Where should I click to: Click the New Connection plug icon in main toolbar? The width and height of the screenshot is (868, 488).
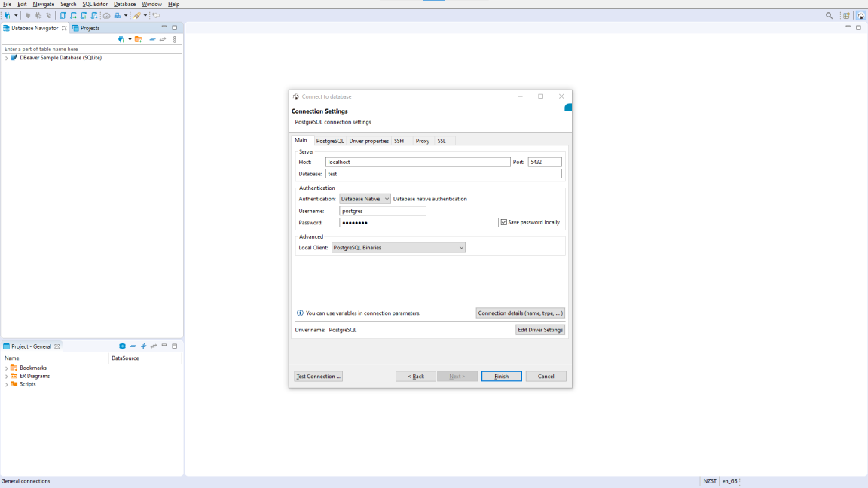coord(8,16)
